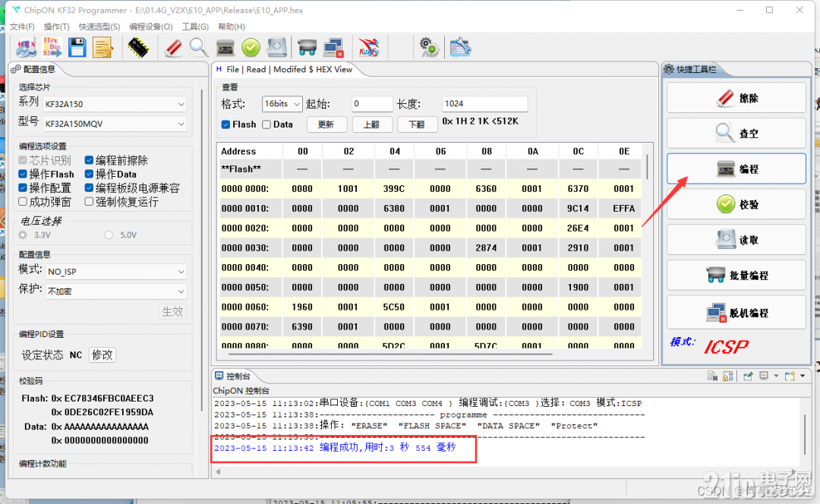Viewport: 820px width, 504px height.
Task: Click the Hex Bin S19 convert icon
Action: click(52, 48)
